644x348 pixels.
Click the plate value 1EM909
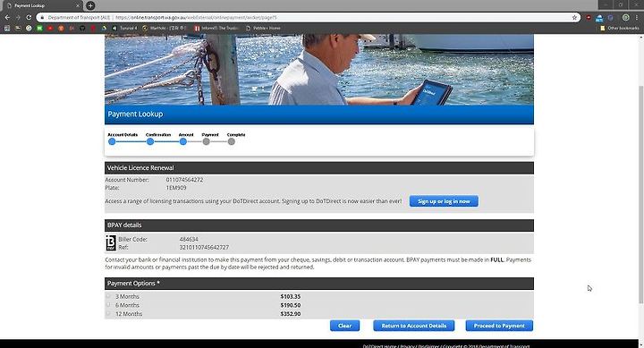pyautogui.click(x=176, y=187)
